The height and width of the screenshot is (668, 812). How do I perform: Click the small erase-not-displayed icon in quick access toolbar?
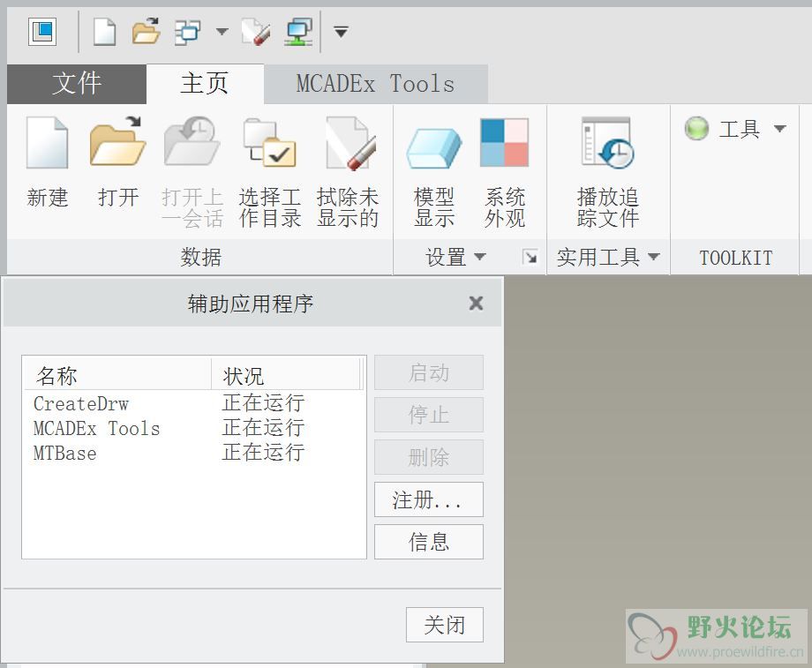point(256,32)
